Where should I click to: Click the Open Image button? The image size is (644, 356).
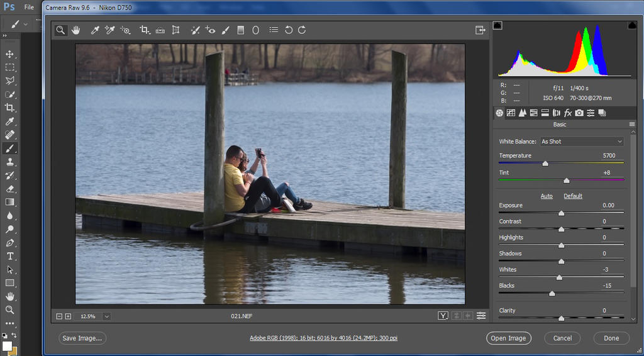[x=508, y=338]
